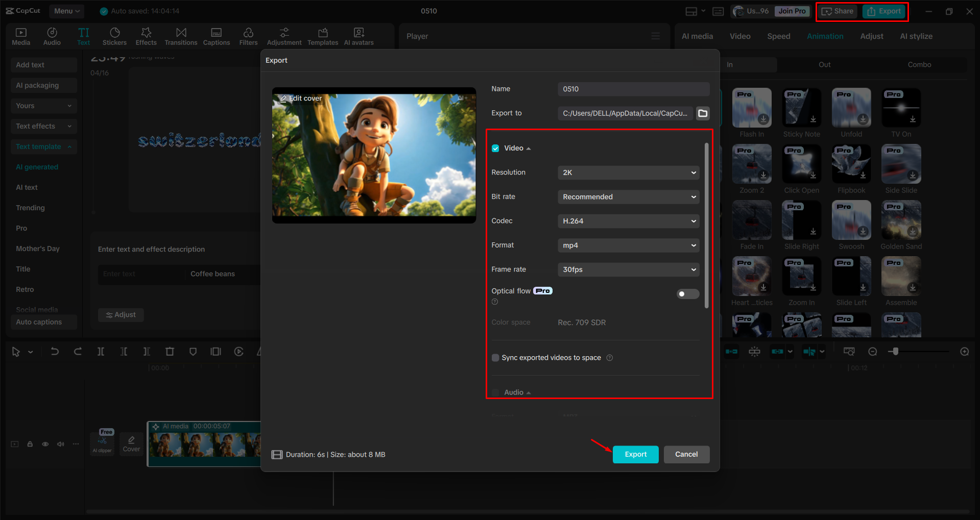Screen dimensions: 980x520
Task: Click the Name input field in Export dialog
Action: coord(633,89)
